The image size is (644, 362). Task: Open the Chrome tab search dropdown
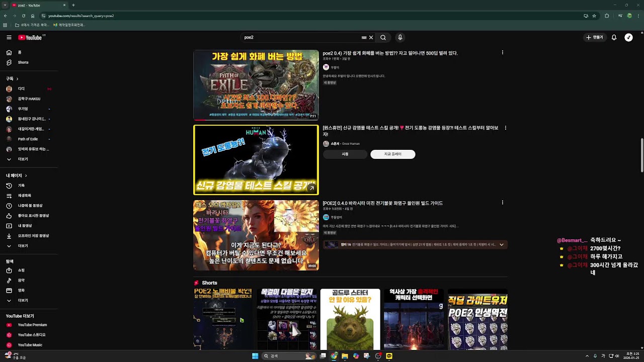[x=5, y=5]
